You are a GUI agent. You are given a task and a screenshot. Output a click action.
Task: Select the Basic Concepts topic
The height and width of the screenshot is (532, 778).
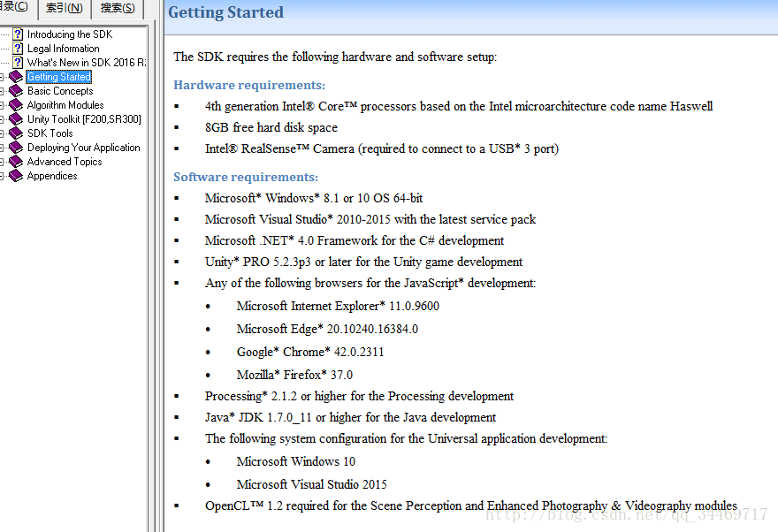(x=60, y=91)
